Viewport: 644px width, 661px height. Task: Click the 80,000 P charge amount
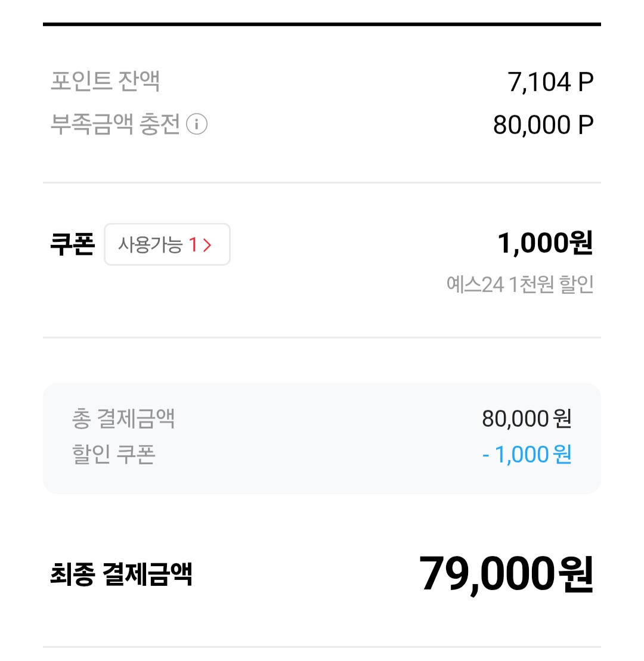coord(543,125)
